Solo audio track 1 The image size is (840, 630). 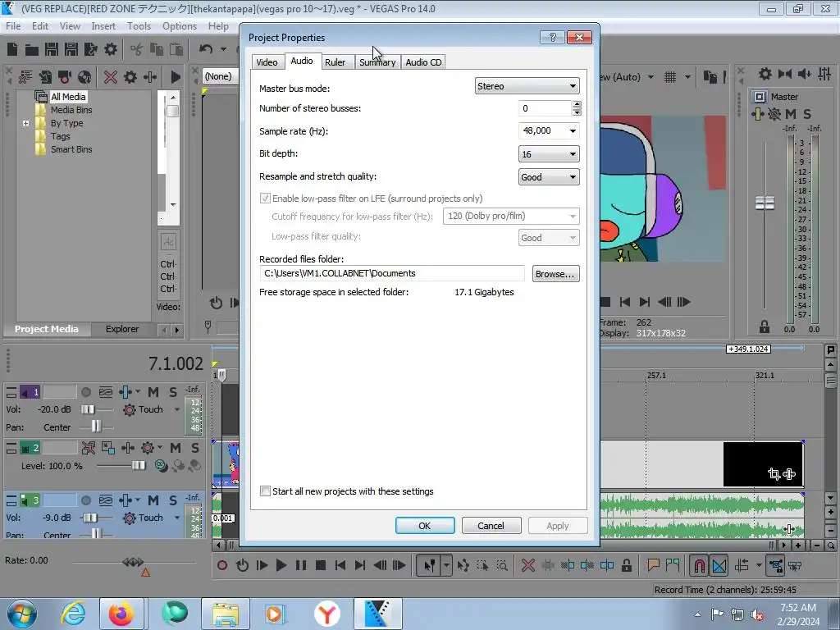(x=173, y=392)
